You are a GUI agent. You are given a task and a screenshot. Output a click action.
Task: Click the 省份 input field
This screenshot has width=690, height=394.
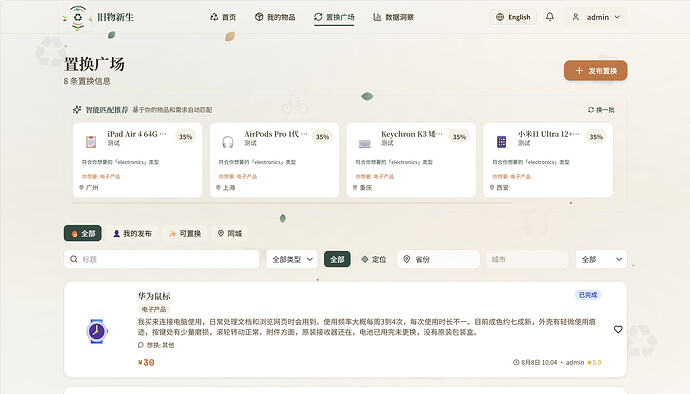pyautogui.click(x=438, y=259)
